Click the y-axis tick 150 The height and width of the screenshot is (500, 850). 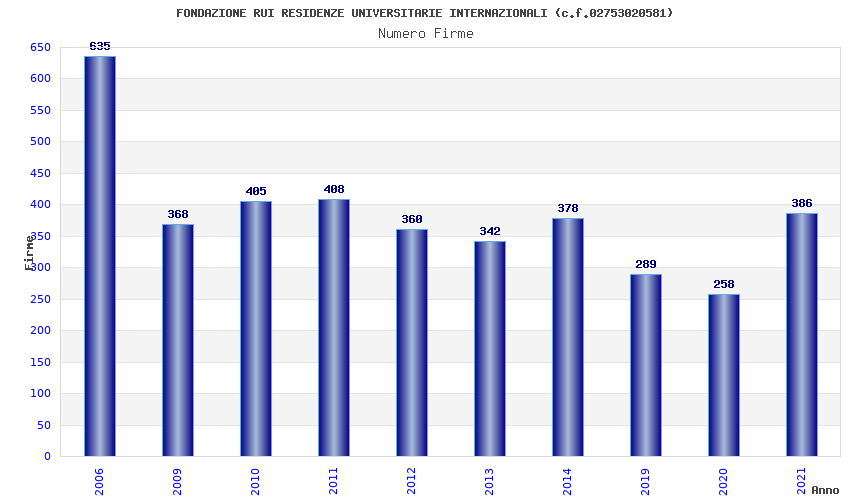coord(41,362)
